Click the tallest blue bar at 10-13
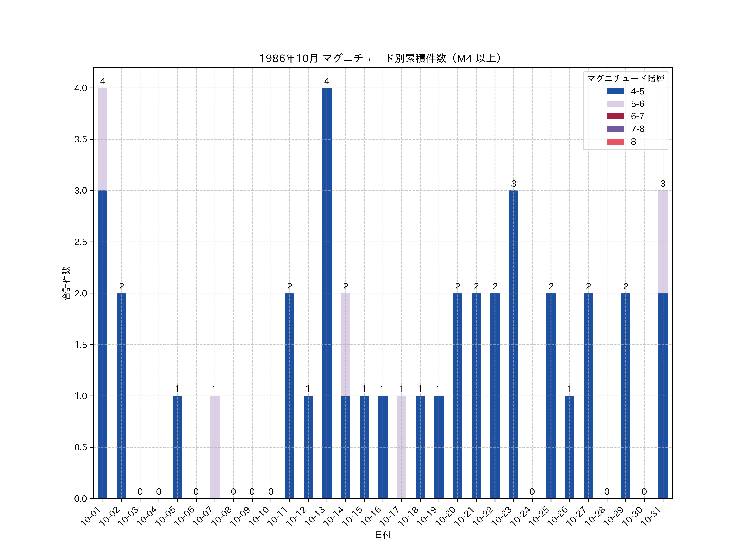This screenshot has height=560, width=747. (327, 293)
